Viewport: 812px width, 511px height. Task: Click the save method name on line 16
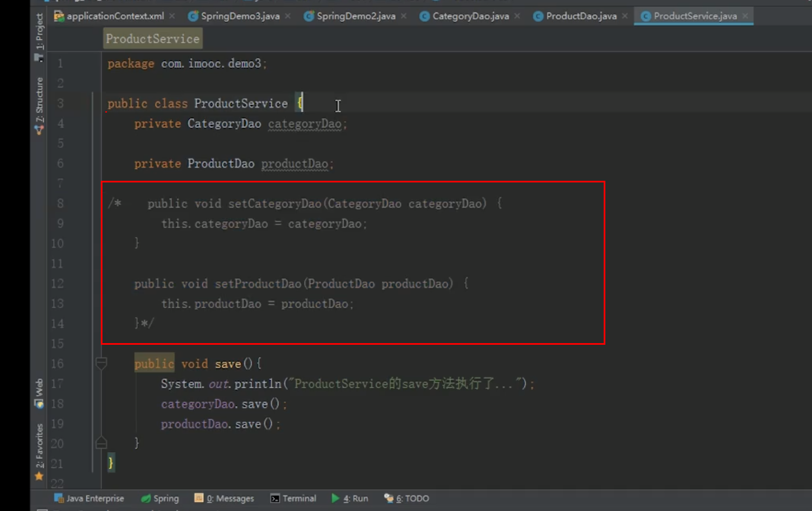pos(228,364)
